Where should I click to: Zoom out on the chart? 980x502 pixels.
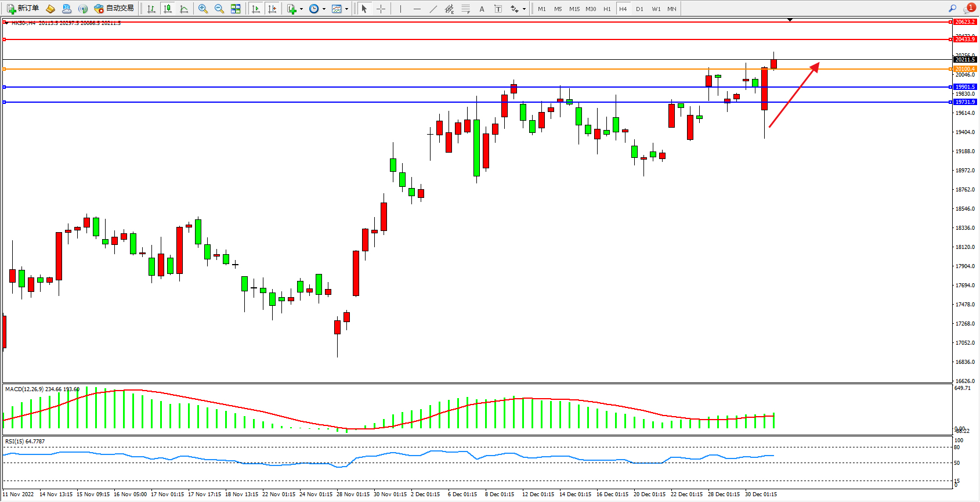(x=219, y=9)
